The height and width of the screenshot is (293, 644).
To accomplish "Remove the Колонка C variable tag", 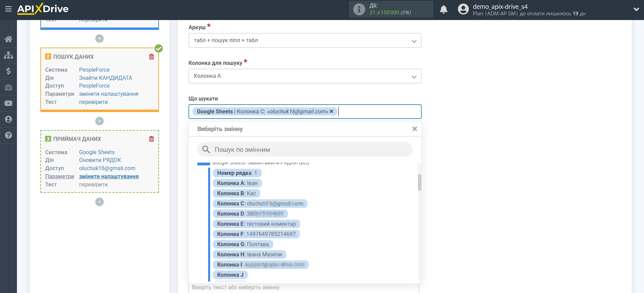I will (x=331, y=111).
